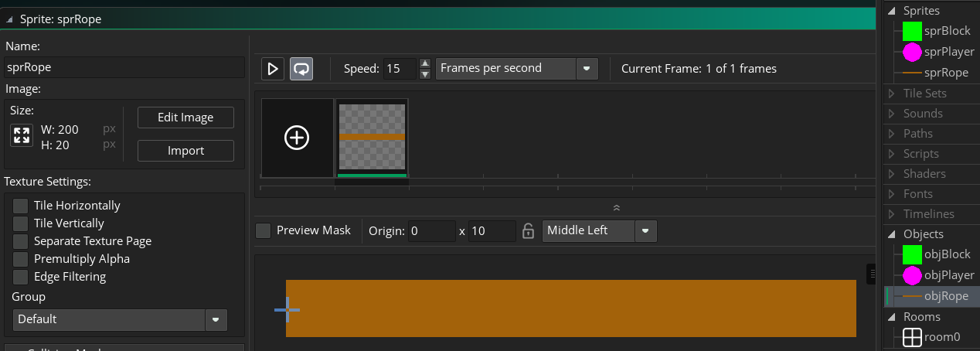Click the H: 20 size value

(x=56, y=144)
